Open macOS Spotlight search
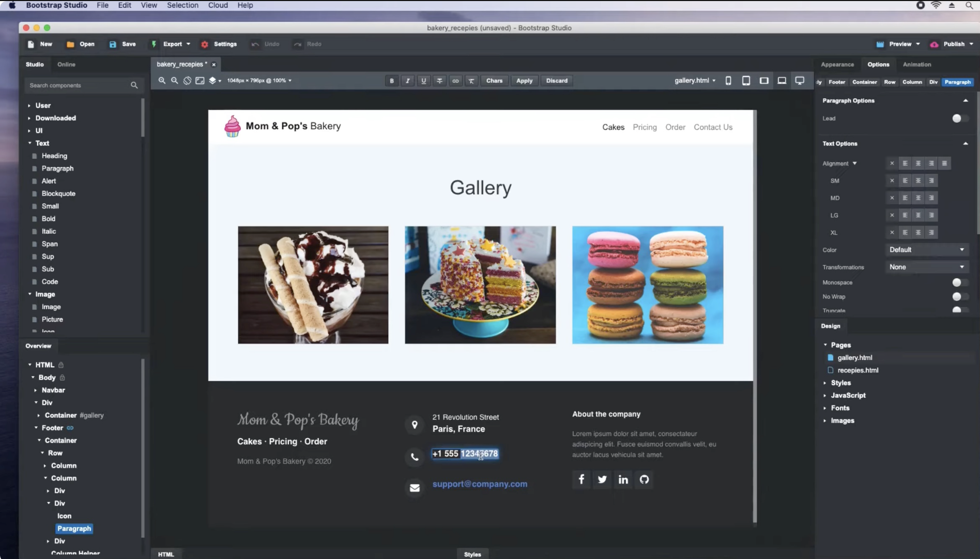This screenshot has width=980, height=559. coord(969,5)
